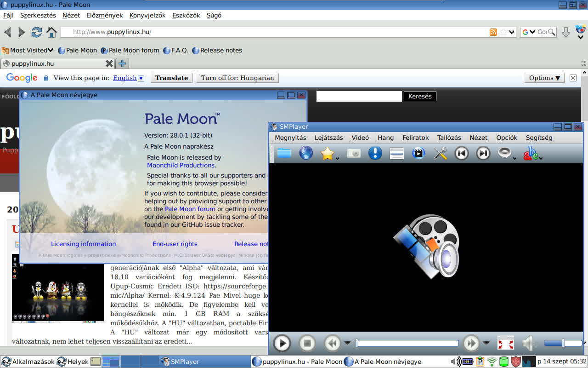Expand the Favorites star dropdown arrow

tap(337, 158)
